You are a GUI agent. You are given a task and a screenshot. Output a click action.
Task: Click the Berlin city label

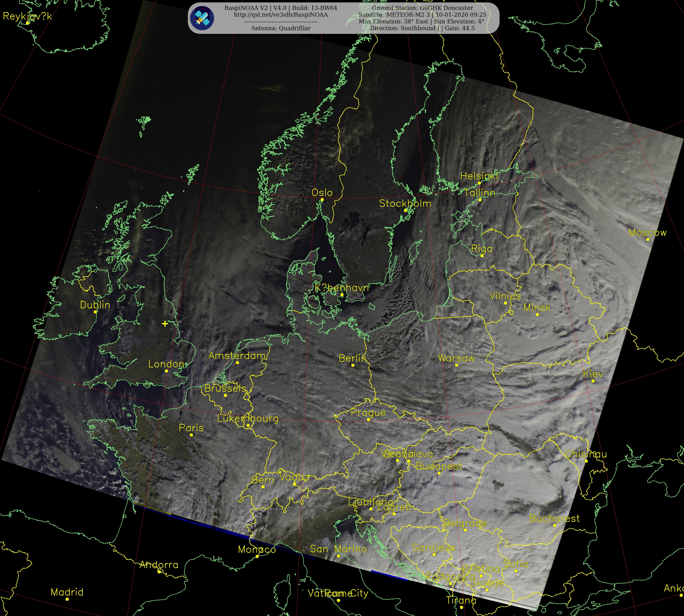tap(352, 358)
